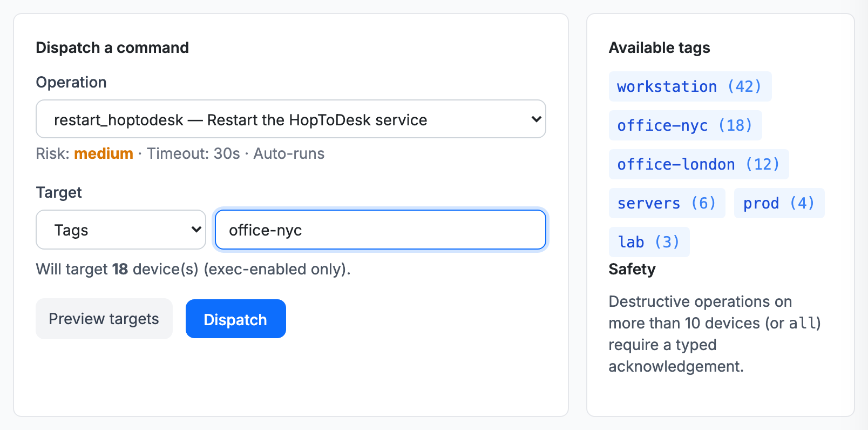The height and width of the screenshot is (430, 868).
Task: Open the Operation dropdown
Action: click(291, 119)
